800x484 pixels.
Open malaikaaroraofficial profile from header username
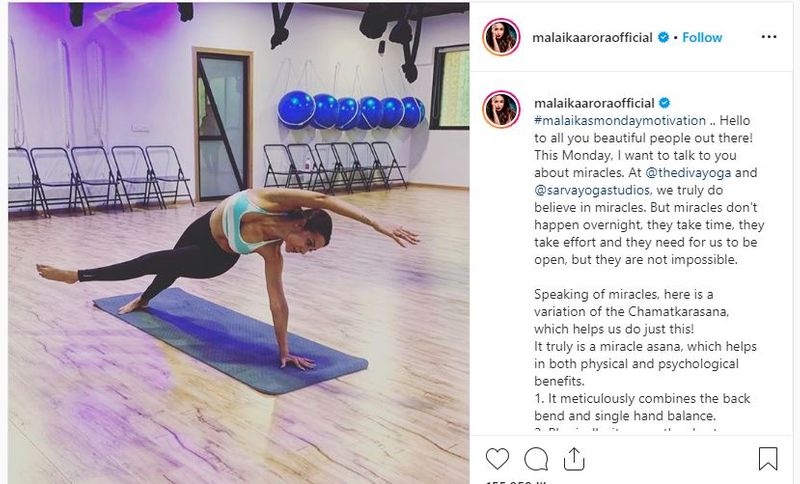pos(592,37)
